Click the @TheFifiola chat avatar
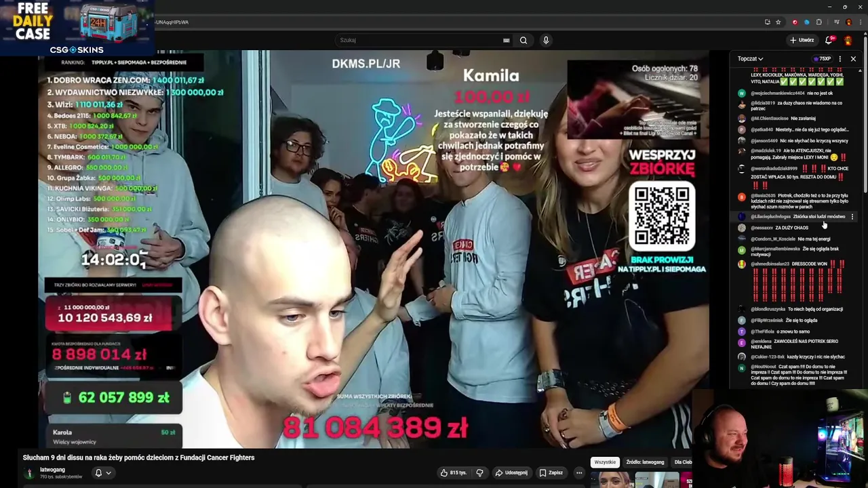Image resolution: width=868 pixels, height=488 pixels. [x=742, y=331]
